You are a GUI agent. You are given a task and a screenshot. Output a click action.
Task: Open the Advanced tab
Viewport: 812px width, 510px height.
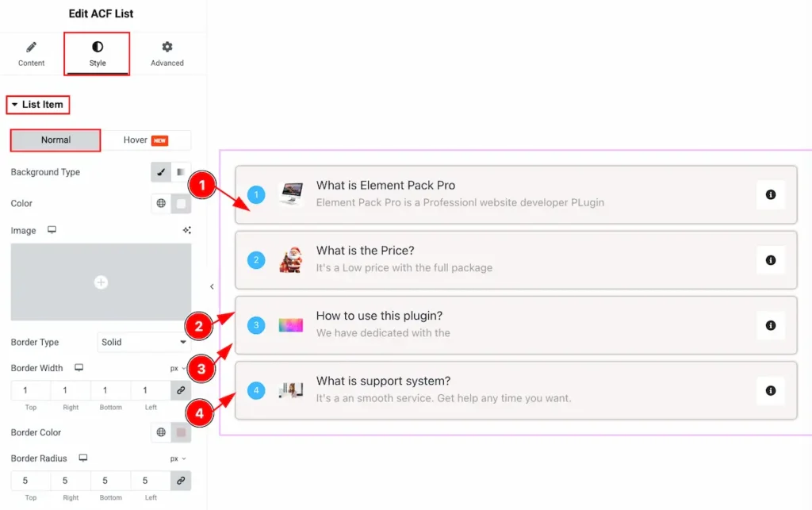[x=167, y=54]
